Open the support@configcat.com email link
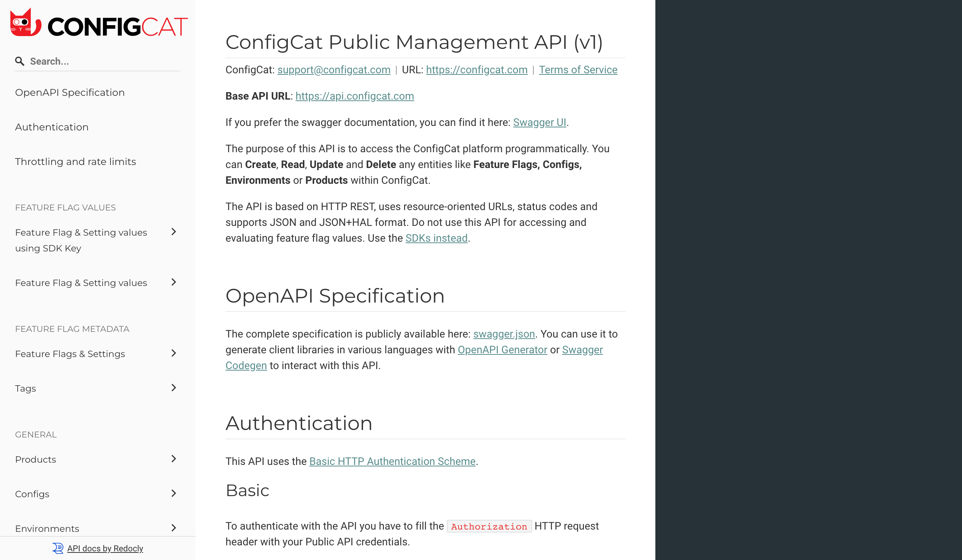 334,70
